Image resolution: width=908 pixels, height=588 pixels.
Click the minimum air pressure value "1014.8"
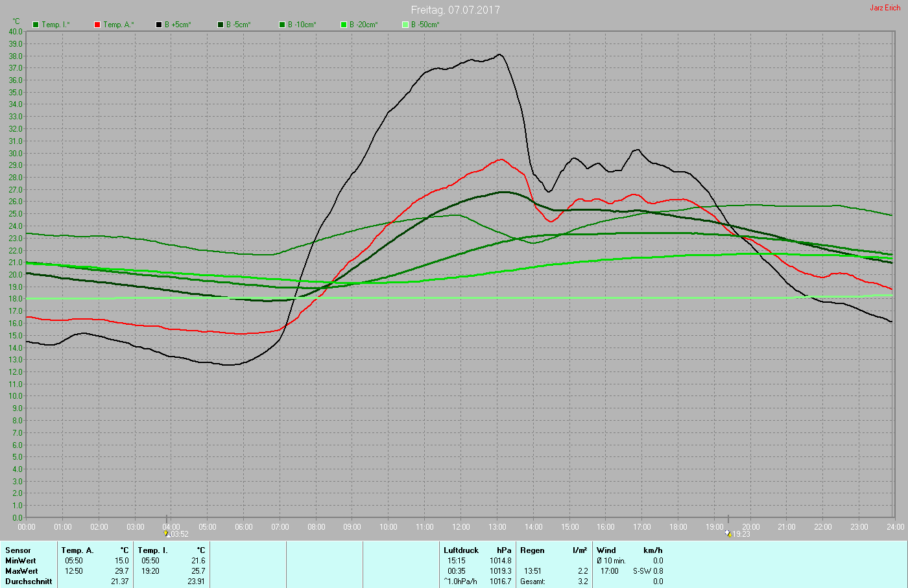pyautogui.click(x=501, y=561)
